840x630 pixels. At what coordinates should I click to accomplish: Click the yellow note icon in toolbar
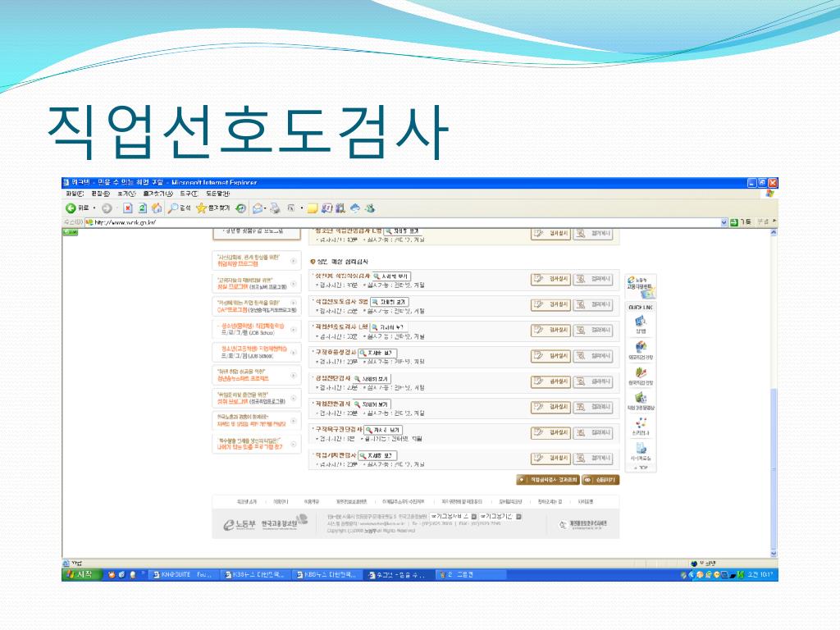click(313, 208)
